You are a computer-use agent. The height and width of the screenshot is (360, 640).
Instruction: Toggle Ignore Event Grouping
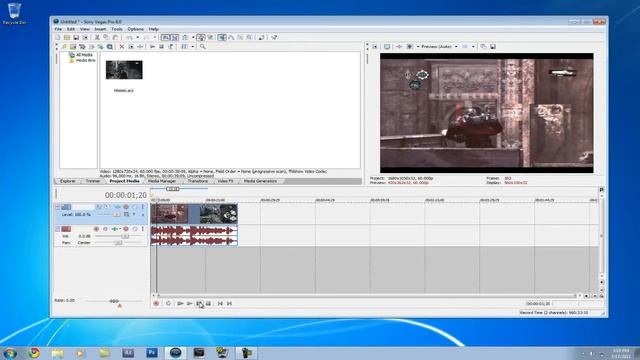[x=210, y=38]
